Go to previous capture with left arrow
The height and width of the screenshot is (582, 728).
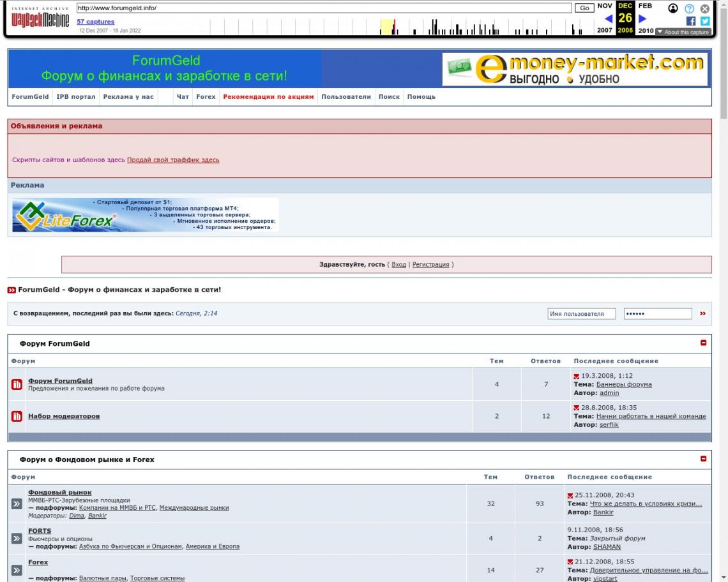(x=609, y=19)
